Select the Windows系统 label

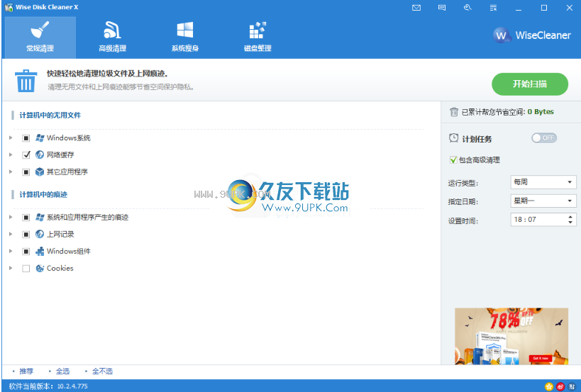(x=69, y=138)
